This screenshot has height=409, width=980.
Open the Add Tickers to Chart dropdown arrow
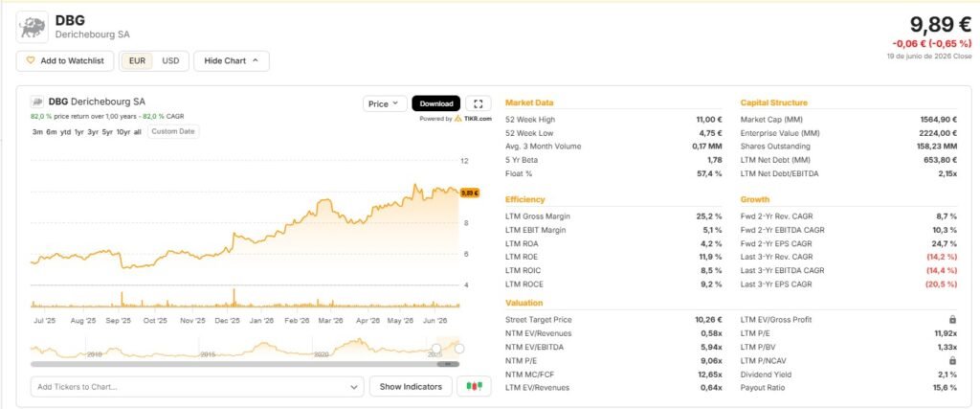(354, 387)
